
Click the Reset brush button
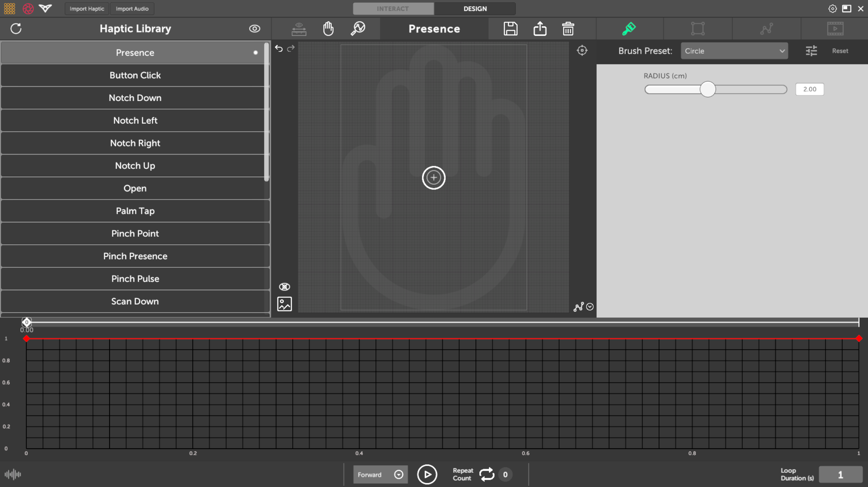click(x=840, y=51)
